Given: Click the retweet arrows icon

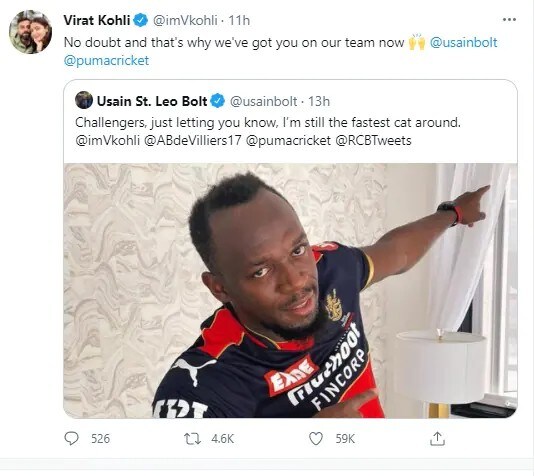Looking at the screenshot, I should point(192,439).
